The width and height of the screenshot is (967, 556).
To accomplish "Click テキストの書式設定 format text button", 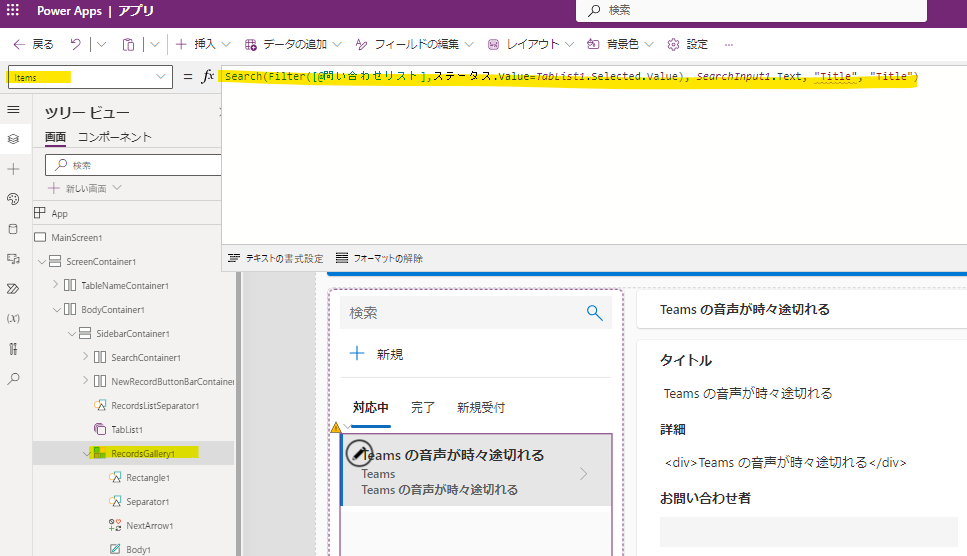I will point(276,258).
